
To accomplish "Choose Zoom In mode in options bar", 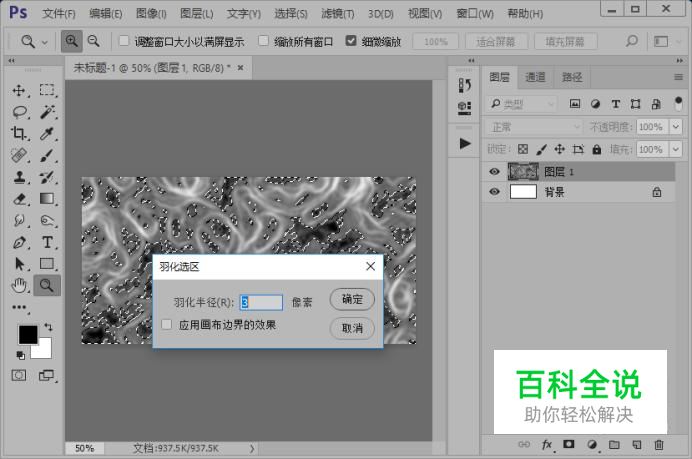I will 71,41.
